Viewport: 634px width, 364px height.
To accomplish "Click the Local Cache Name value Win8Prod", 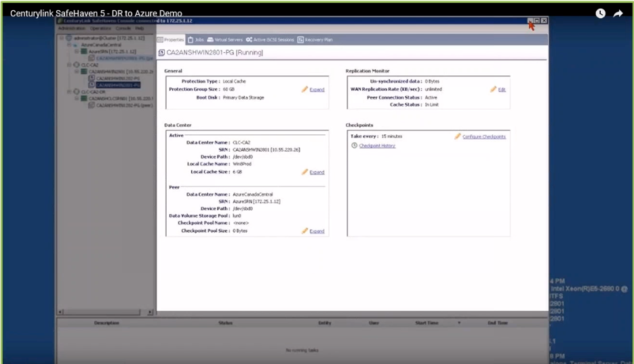I will pos(242,164).
